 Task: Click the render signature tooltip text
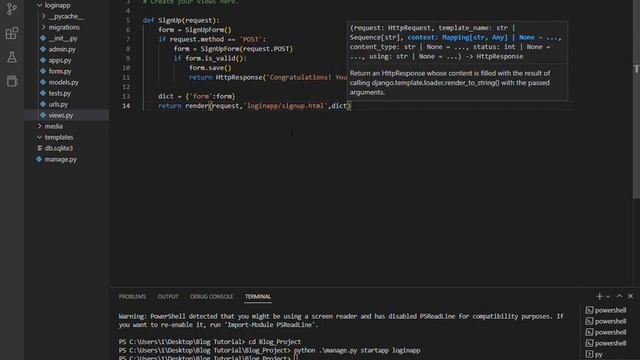point(456,42)
